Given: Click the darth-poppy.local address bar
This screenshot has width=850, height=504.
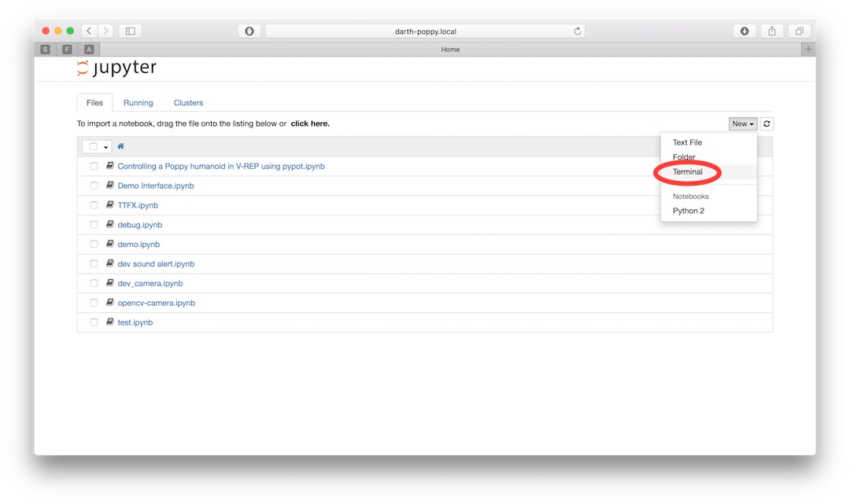Looking at the screenshot, I should click(x=425, y=31).
